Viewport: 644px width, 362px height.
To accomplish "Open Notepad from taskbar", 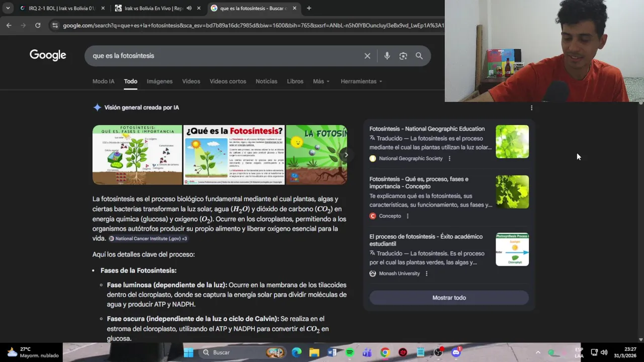I will point(421,352).
